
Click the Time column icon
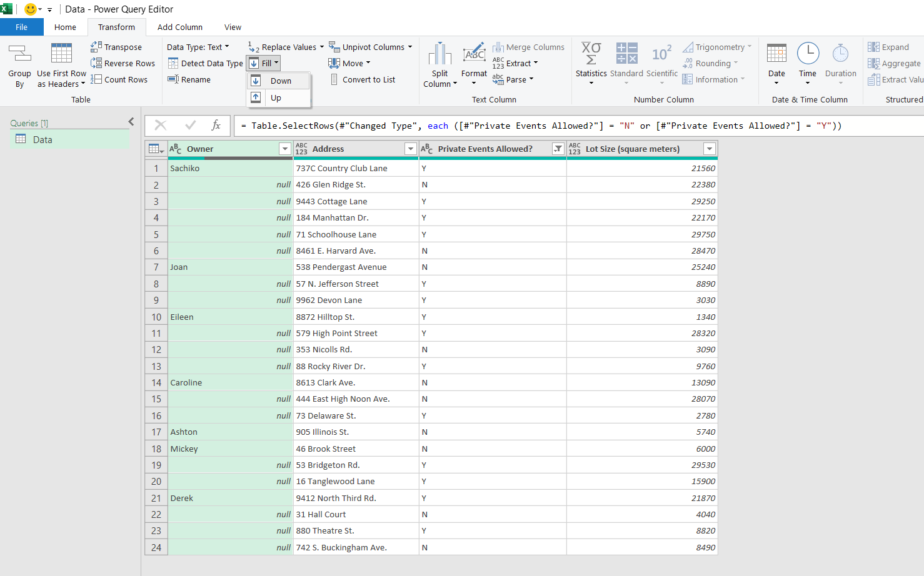[x=808, y=54]
